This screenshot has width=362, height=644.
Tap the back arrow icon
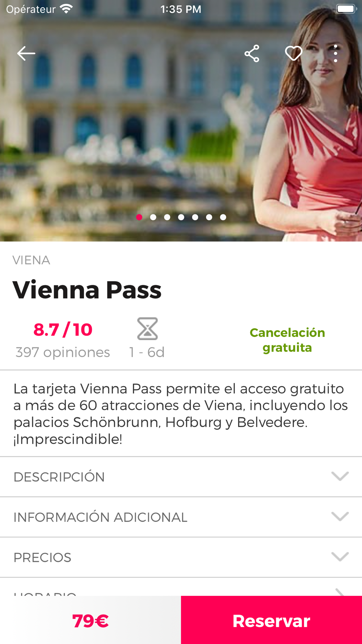tap(26, 54)
